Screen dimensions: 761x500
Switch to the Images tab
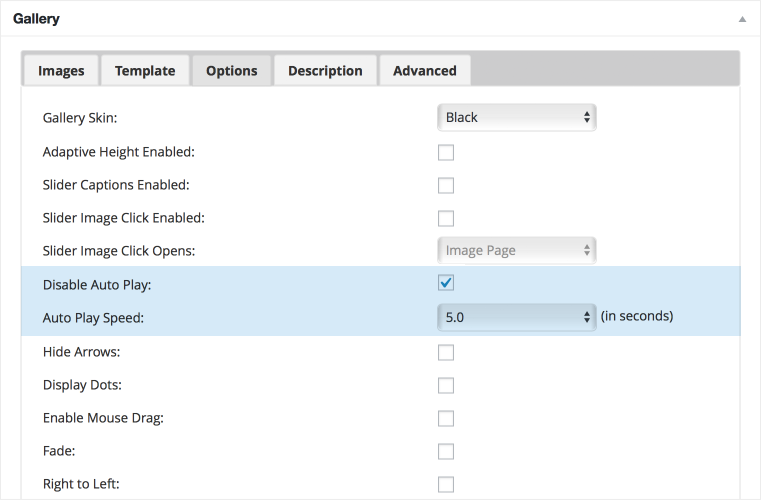[x=61, y=71]
